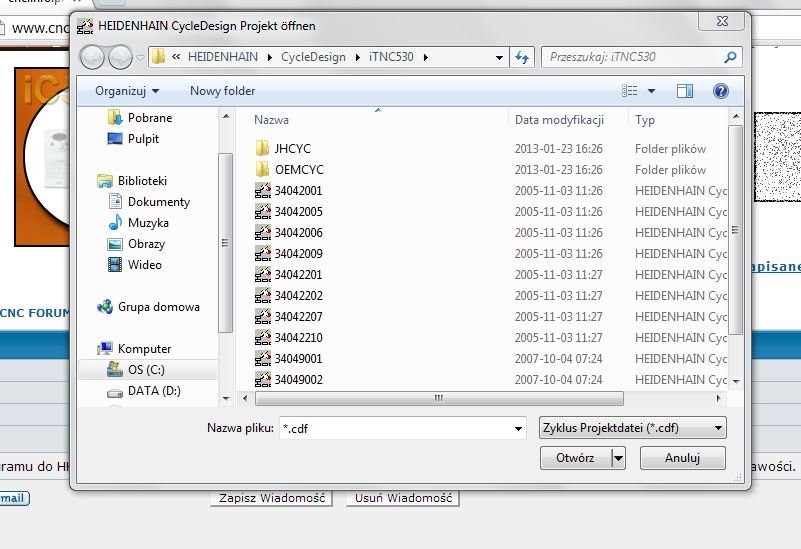
Task: Click the Anuluj button
Action: coord(682,458)
